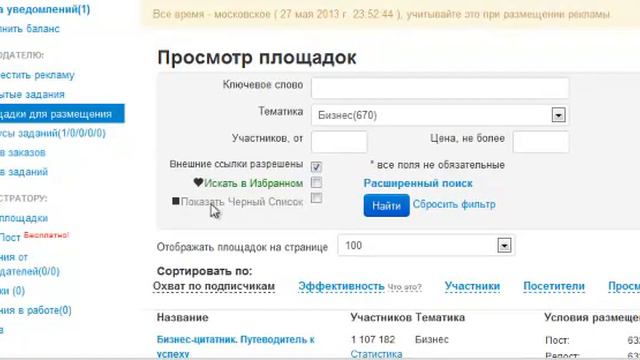Sort by Охват по подписчикам

(x=213, y=286)
